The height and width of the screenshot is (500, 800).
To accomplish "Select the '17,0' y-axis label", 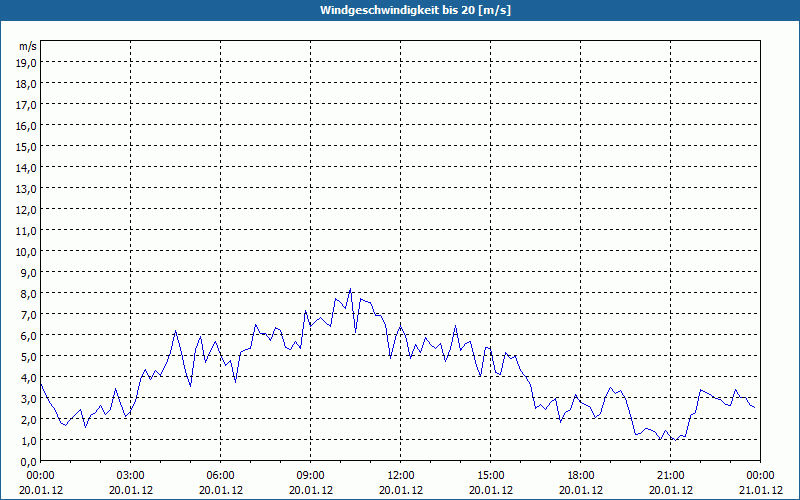I will coord(27,105).
